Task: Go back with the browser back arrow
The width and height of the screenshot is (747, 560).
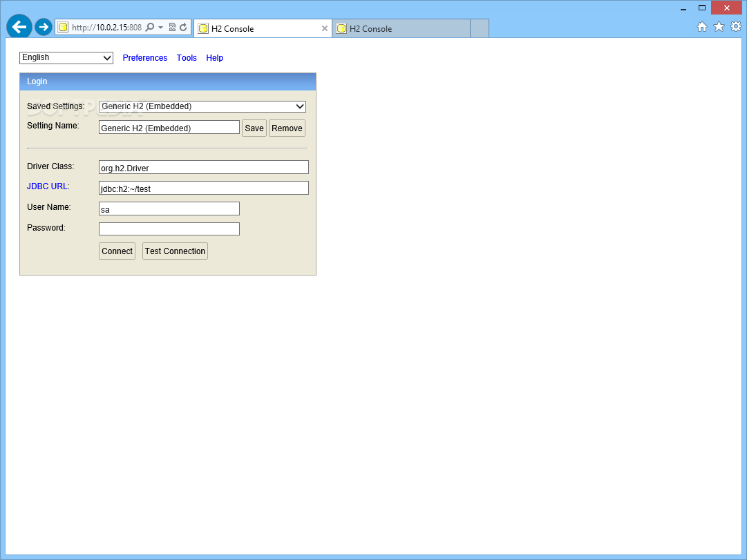Action: [x=19, y=27]
